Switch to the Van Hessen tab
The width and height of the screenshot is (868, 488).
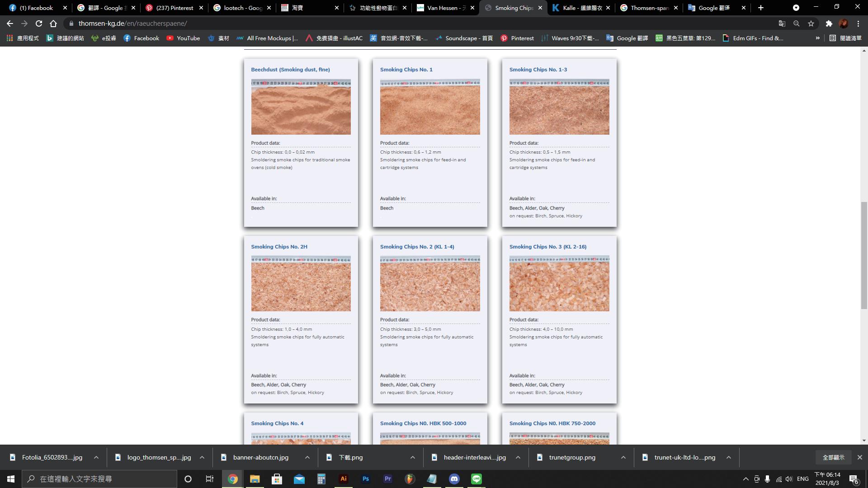point(445,8)
